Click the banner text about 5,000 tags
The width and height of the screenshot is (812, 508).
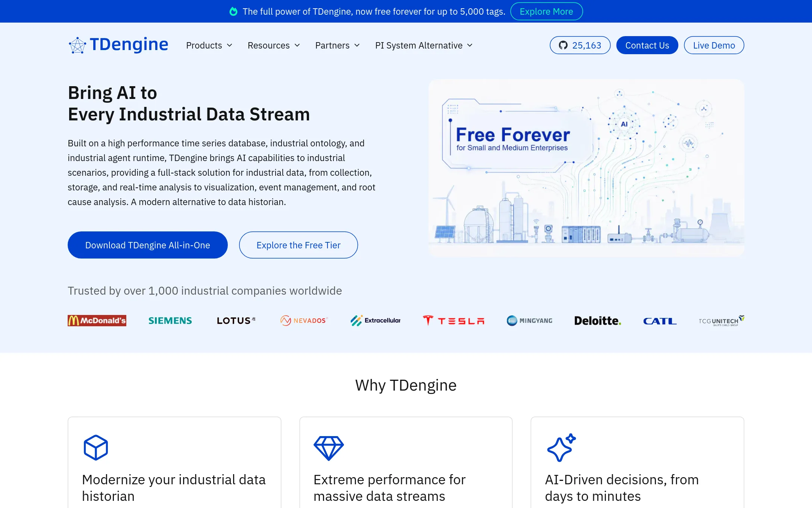click(374, 11)
